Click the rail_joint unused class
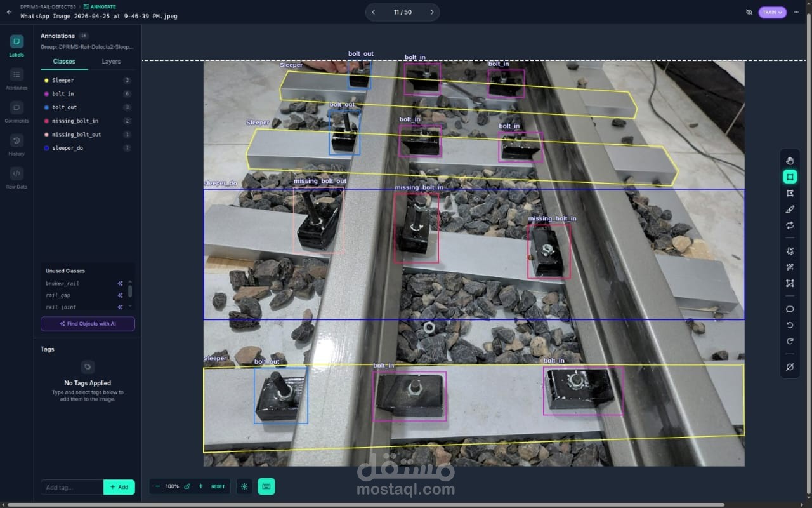The image size is (812, 508). click(x=61, y=307)
